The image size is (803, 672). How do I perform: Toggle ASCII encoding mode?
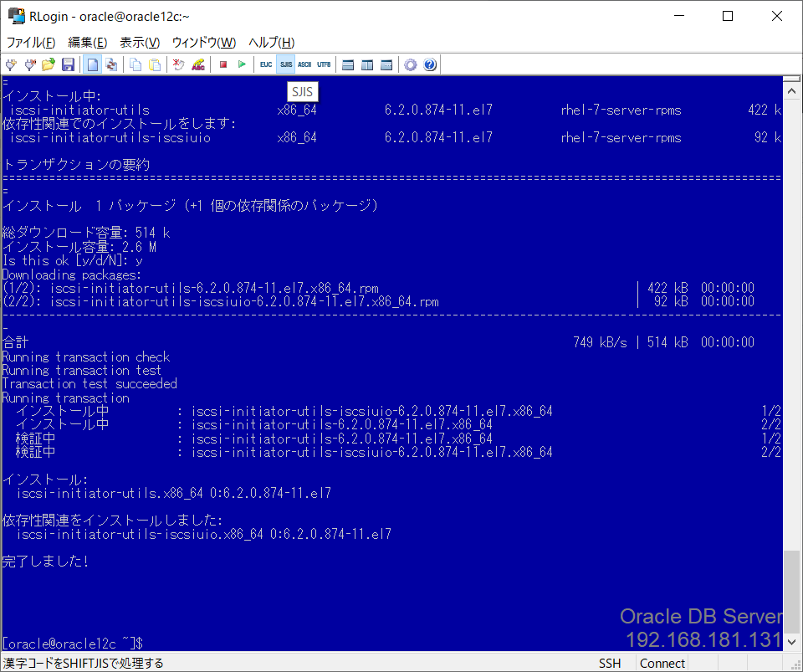(304, 64)
